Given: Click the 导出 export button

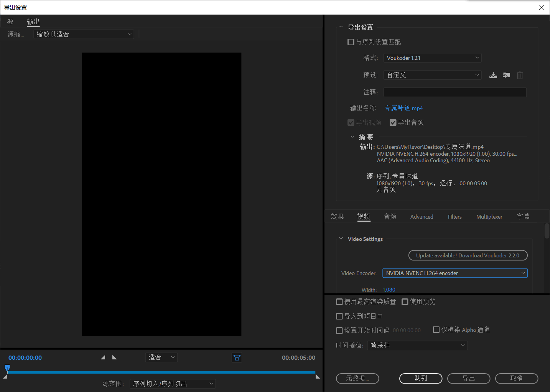Looking at the screenshot, I should 469,379.
